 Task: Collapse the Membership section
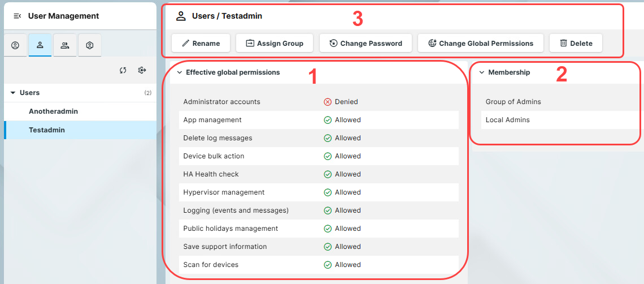point(482,72)
